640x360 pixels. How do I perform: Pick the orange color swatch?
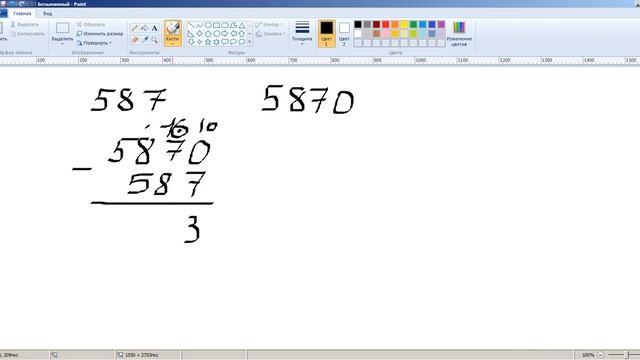point(395,24)
